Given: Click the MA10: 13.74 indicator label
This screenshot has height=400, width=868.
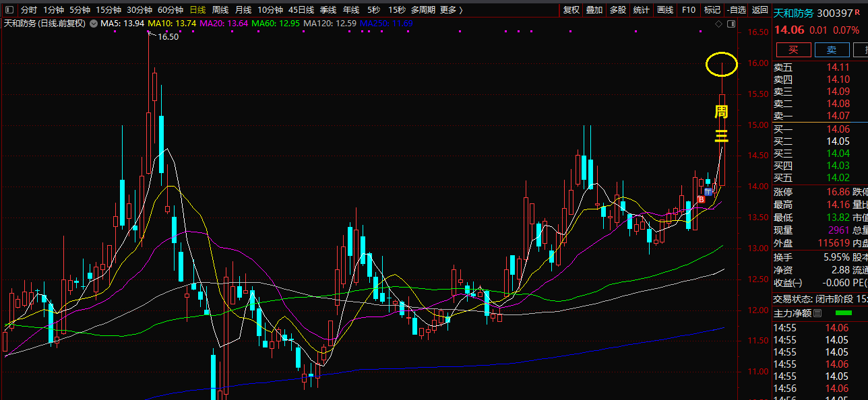Looking at the screenshot, I should click(x=173, y=24).
